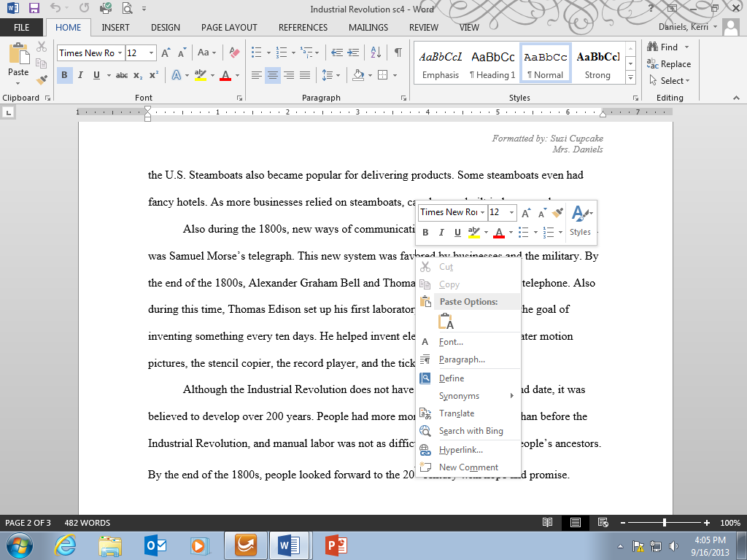Open the Line Spacing dropdown
The height and width of the screenshot is (560, 747).
point(331,75)
